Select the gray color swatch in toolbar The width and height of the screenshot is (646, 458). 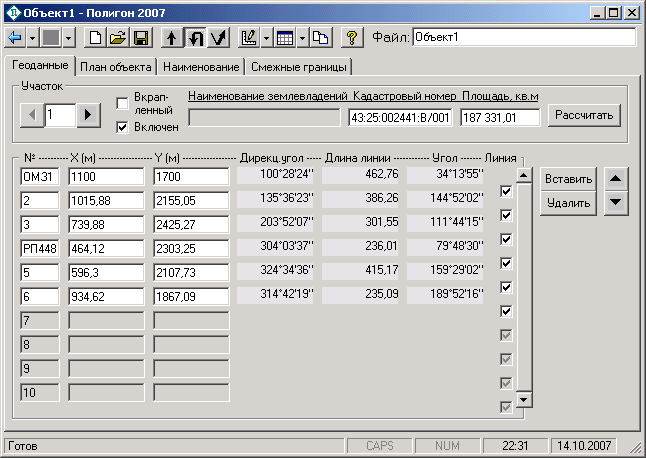(51, 38)
